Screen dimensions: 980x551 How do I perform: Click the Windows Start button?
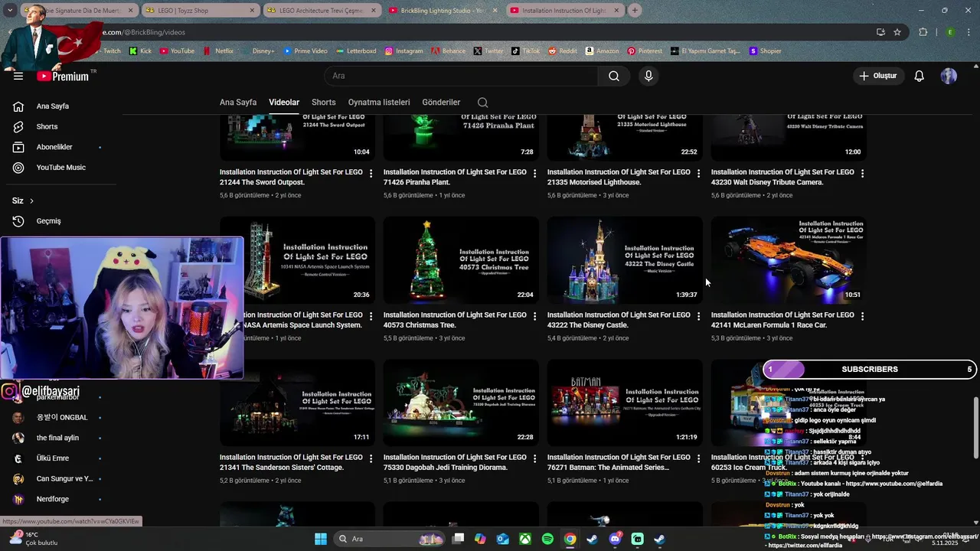(x=321, y=539)
